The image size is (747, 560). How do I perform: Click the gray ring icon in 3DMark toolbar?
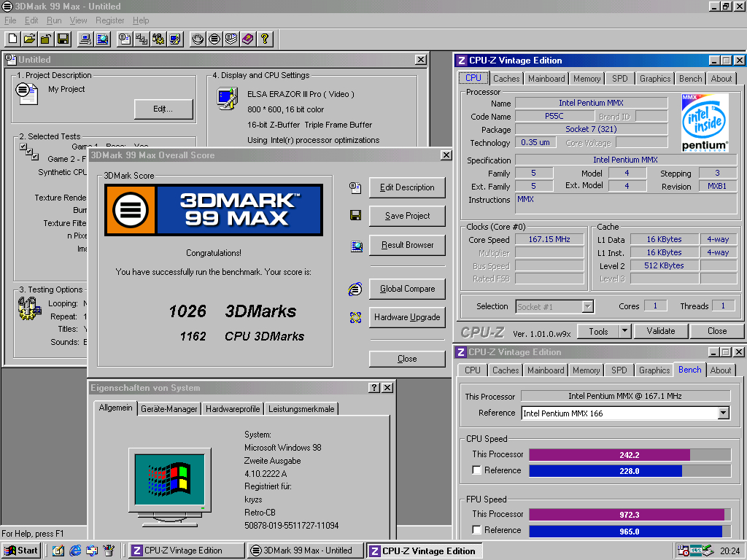(198, 39)
